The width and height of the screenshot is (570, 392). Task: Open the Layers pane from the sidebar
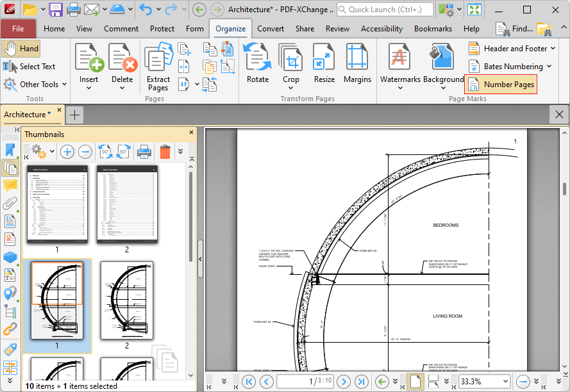pyautogui.click(x=10, y=257)
